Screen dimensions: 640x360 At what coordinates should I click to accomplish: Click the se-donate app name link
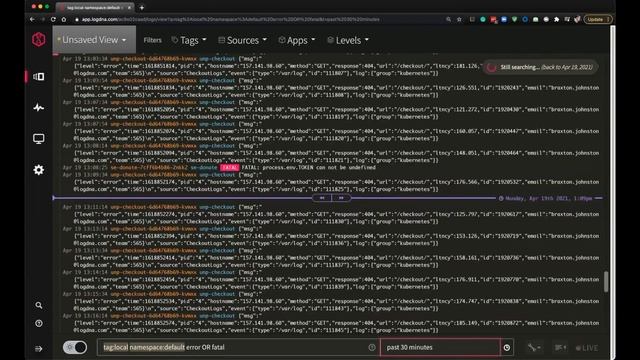pyautogui.click(x=204, y=167)
